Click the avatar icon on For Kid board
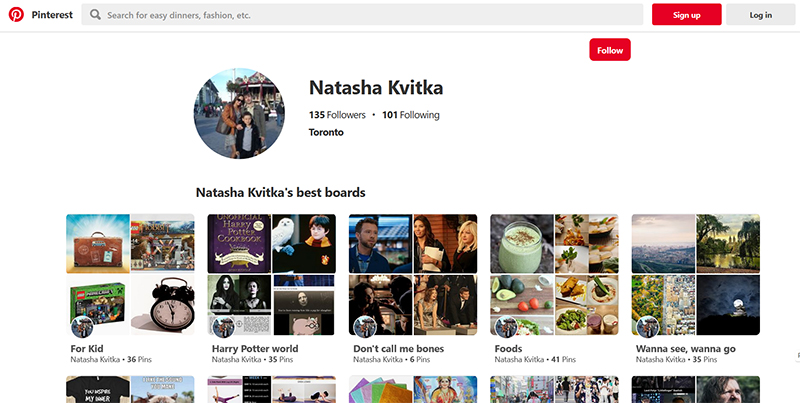Viewport: 800px width, 403px height. coord(82,327)
